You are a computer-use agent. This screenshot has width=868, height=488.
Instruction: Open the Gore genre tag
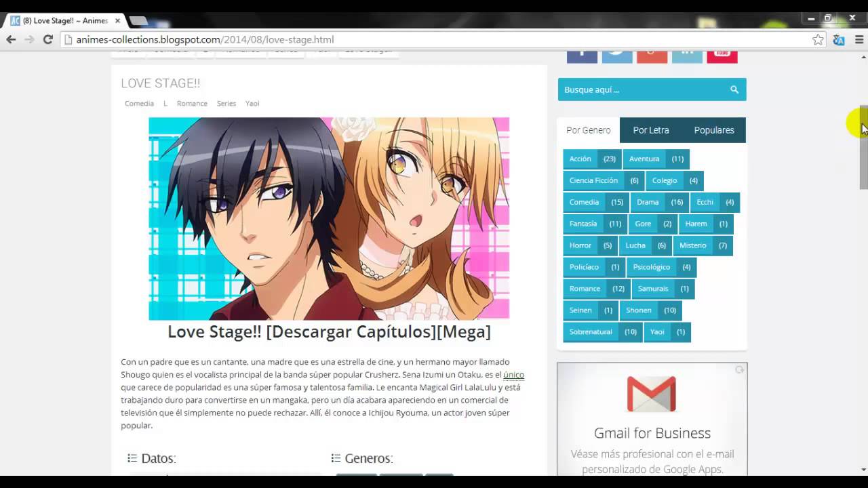653,224
